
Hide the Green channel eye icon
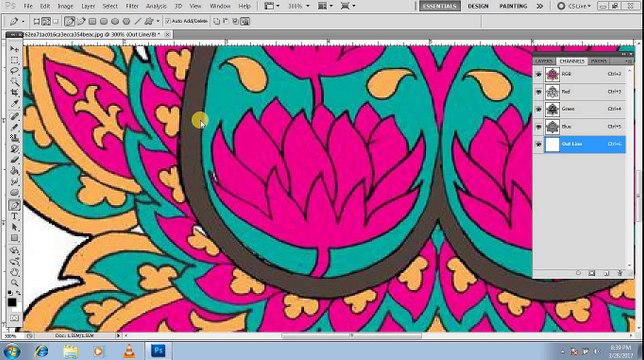pyautogui.click(x=538, y=109)
